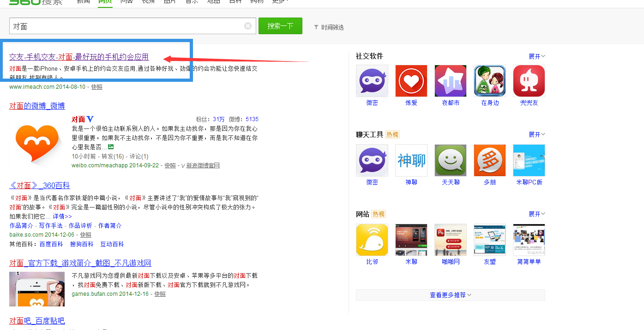Click the 不凡游戏网 result thumbnail image
644x330 pixels.
click(x=37, y=289)
